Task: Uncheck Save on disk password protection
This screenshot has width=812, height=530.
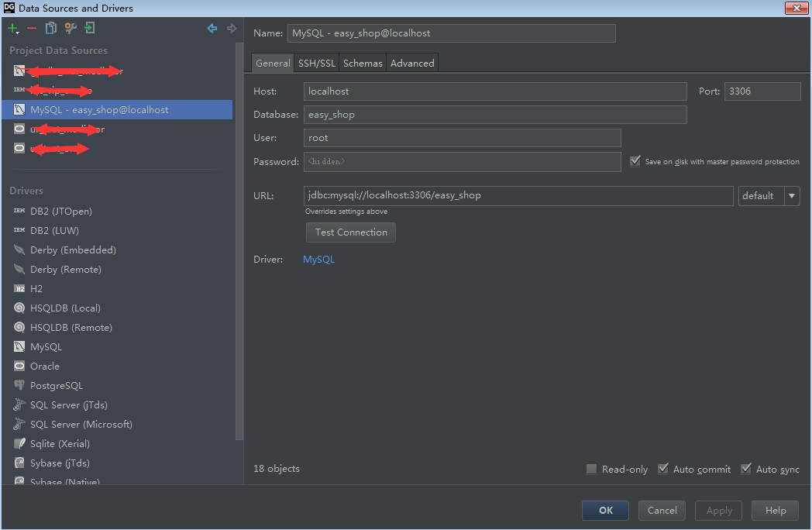Action: [635, 161]
